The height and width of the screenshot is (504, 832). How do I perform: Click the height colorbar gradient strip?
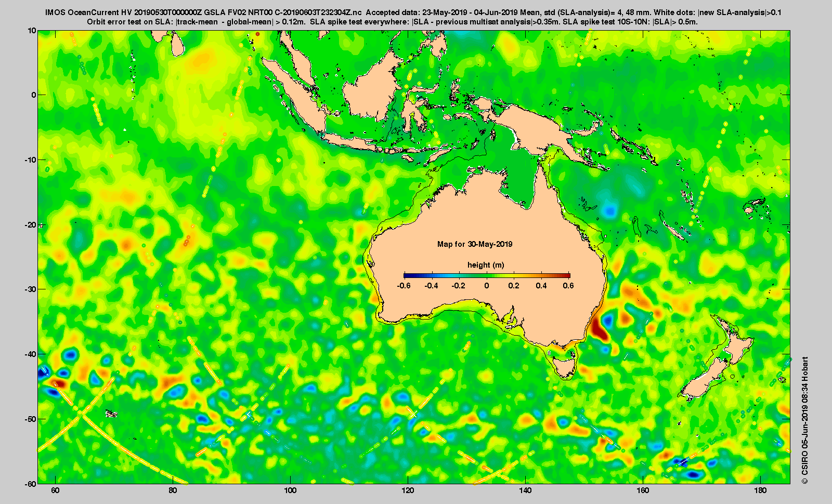coord(487,275)
